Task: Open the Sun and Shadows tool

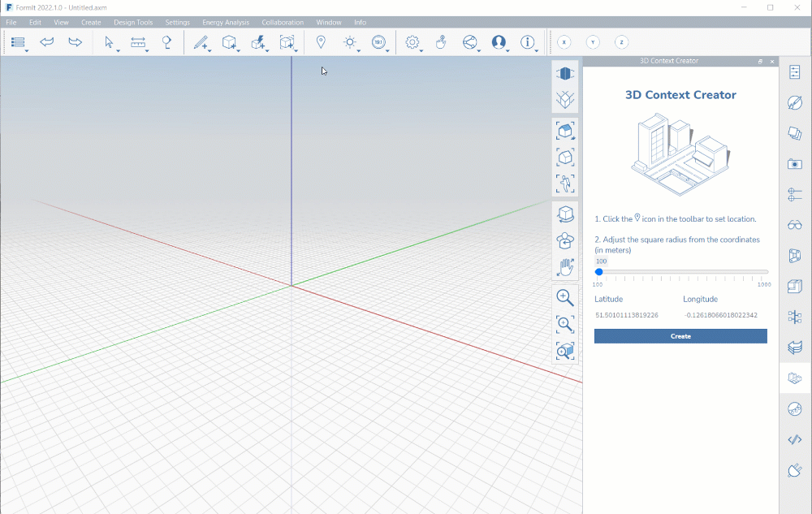Action: [350, 42]
